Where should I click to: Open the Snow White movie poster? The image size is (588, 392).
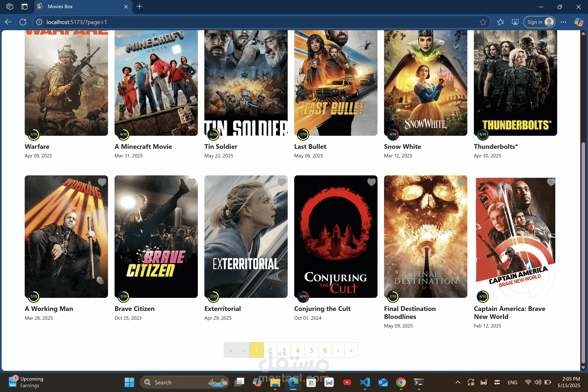click(425, 82)
